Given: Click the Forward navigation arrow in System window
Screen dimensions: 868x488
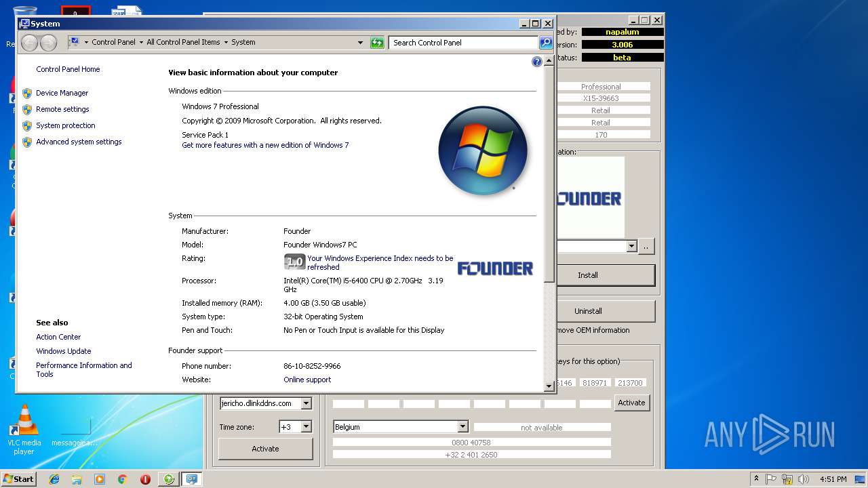Looking at the screenshot, I should [48, 43].
